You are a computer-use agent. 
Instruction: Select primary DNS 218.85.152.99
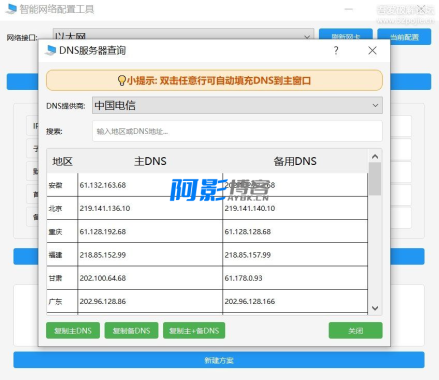coord(150,255)
